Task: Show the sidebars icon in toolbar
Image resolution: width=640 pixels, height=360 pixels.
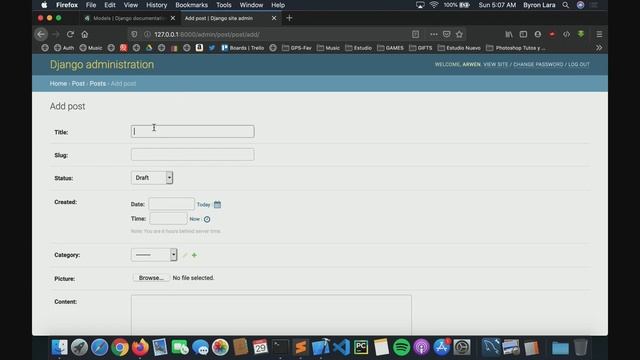Action: [x=523, y=34]
